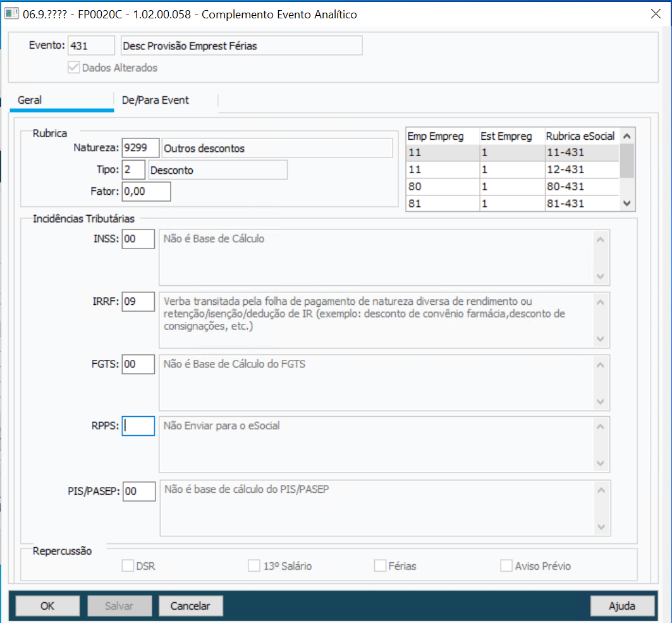Click the IRRF code field 09

coord(138,302)
